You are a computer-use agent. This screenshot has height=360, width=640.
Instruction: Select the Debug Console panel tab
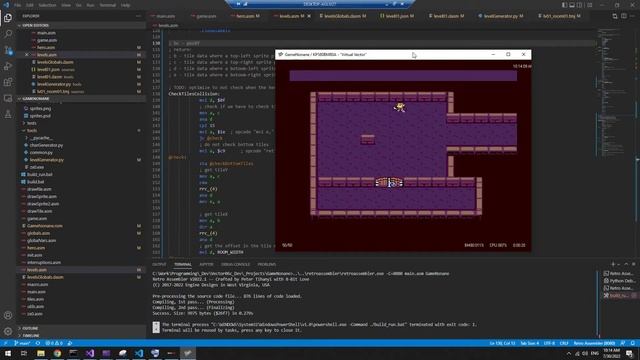coord(236,264)
